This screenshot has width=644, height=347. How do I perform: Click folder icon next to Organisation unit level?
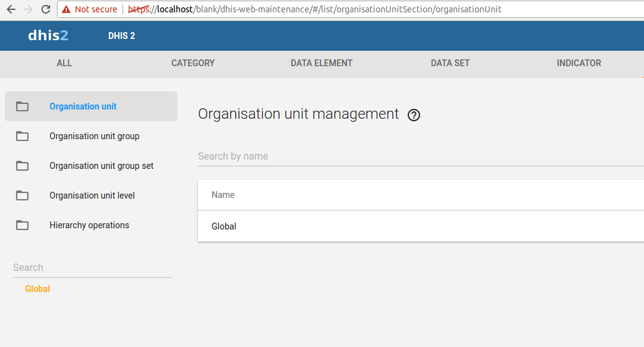click(x=22, y=195)
